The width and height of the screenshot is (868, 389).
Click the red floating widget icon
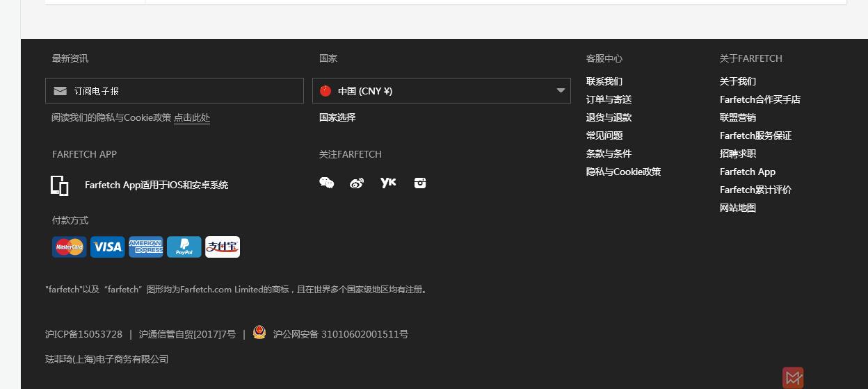click(x=793, y=377)
